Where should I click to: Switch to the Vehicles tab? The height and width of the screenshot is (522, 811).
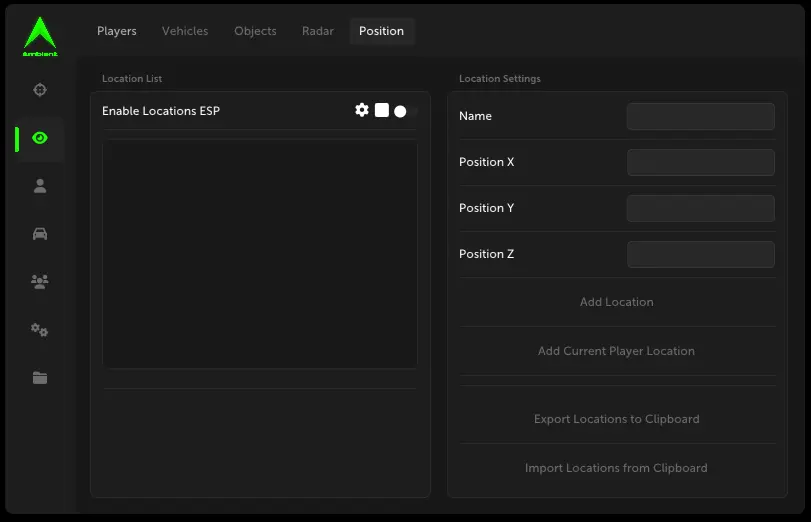[x=185, y=31]
